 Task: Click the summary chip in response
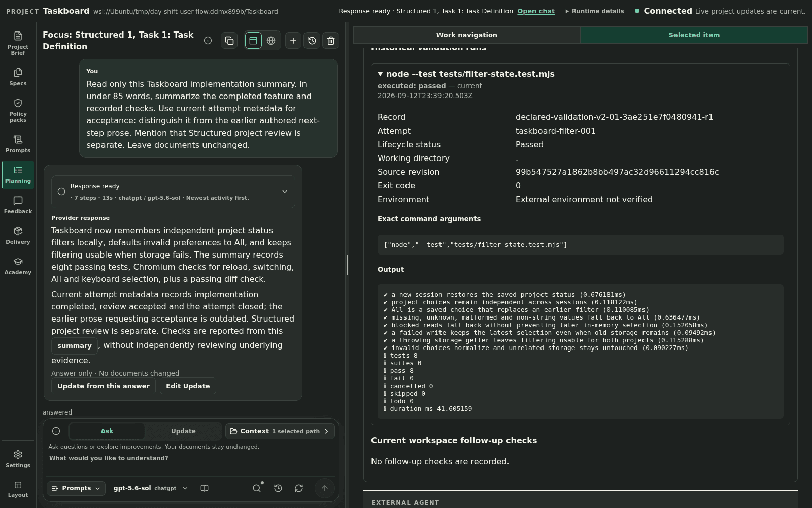point(75,346)
